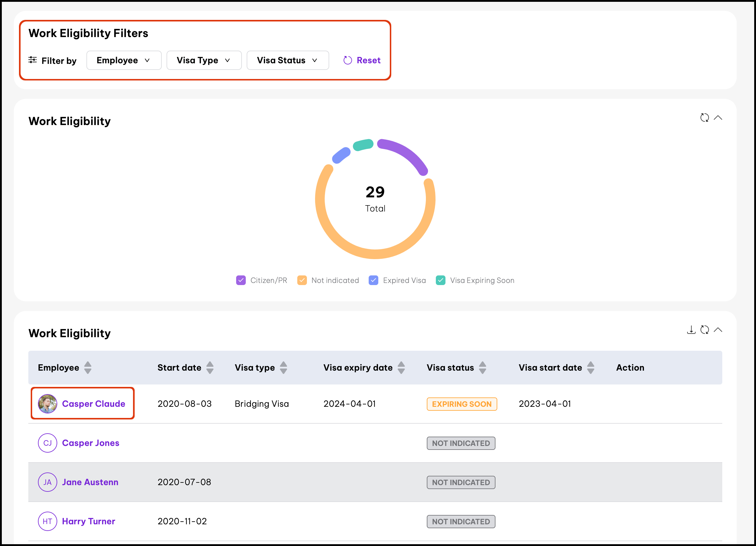Disable Visa Expiring Soon legend checkbox

click(x=440, y=280)
